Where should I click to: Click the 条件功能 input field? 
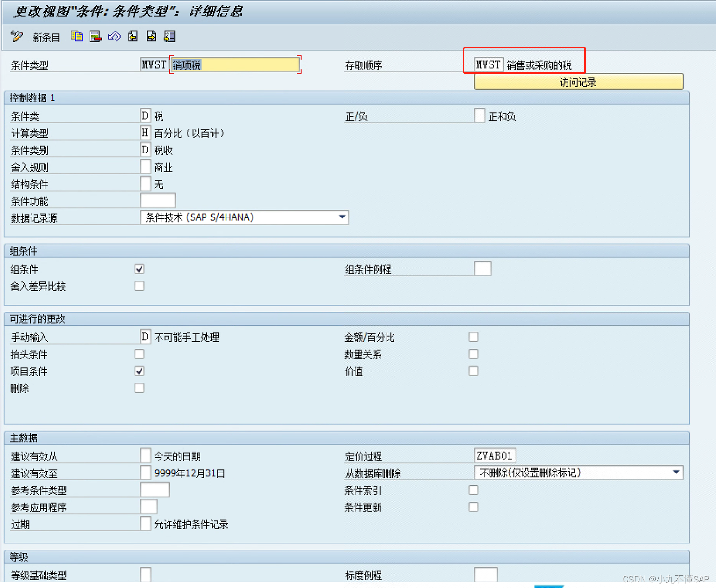[x=158, y=201]
